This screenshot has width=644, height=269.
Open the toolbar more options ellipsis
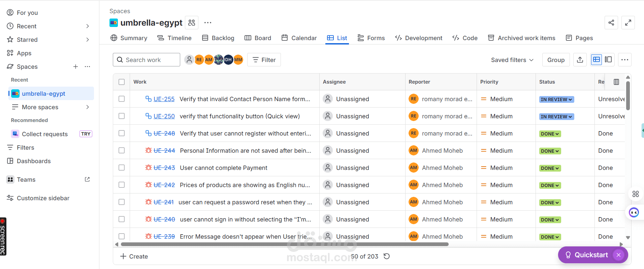coord(625,60)
